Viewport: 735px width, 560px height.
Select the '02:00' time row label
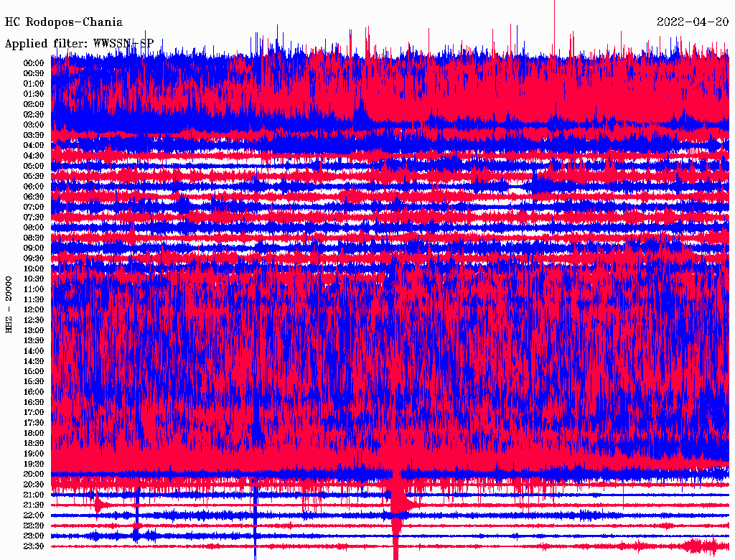click(x=34, y=105)
